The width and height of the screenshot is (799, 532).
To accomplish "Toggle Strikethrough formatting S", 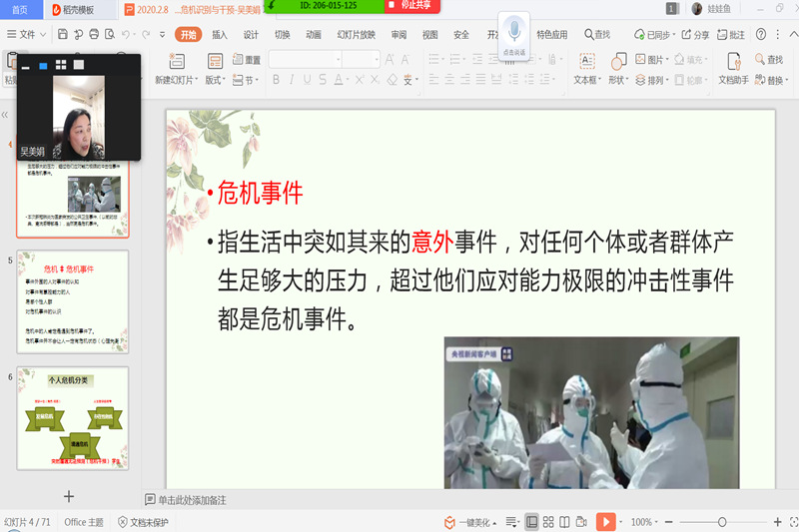I will click(x=323, y=80).
